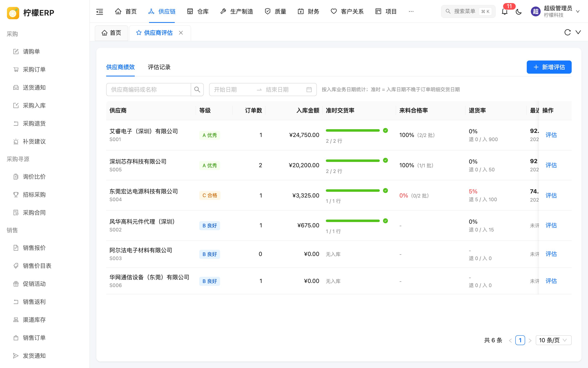Click the 柠檬ERP logo icon
Screen dimensions: 588x368
13,13
